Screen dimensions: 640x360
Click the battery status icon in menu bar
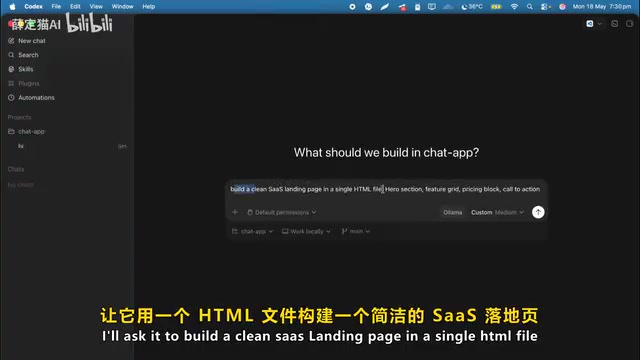click(496, 7)
